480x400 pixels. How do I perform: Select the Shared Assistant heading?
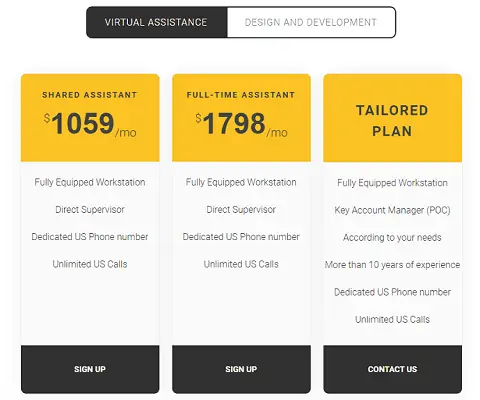pos(90,95)
